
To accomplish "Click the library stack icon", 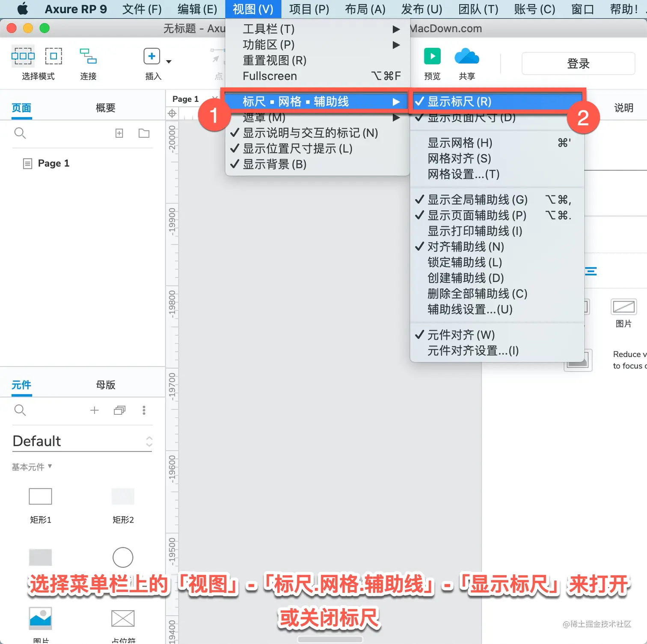I will (x=120, y=411).
